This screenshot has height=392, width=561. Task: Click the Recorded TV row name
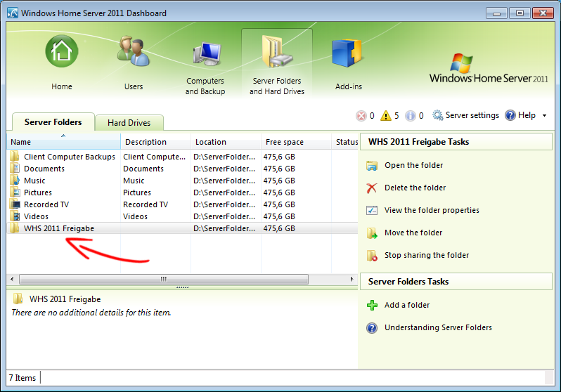tap(46, 204)
